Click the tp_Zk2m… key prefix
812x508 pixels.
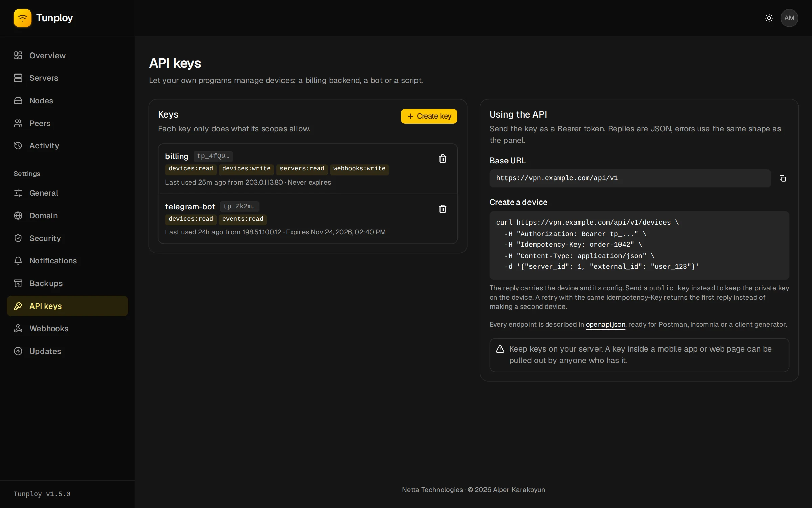[240, 206]
